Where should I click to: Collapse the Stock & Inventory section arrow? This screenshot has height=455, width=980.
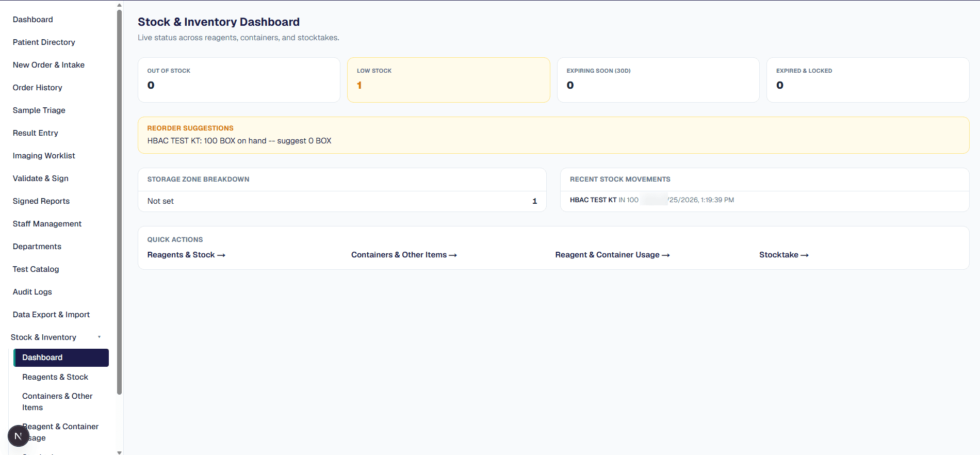tap(99, 337)
